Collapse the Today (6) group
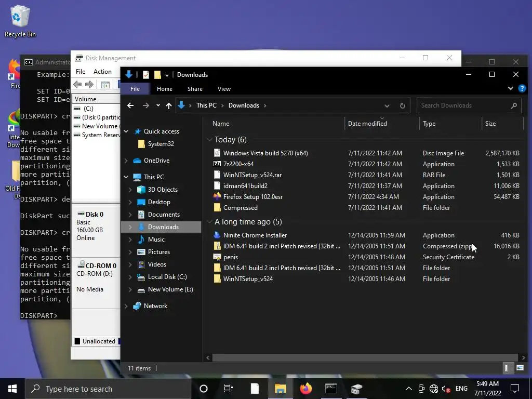532x399 pixels. [210, 140]
